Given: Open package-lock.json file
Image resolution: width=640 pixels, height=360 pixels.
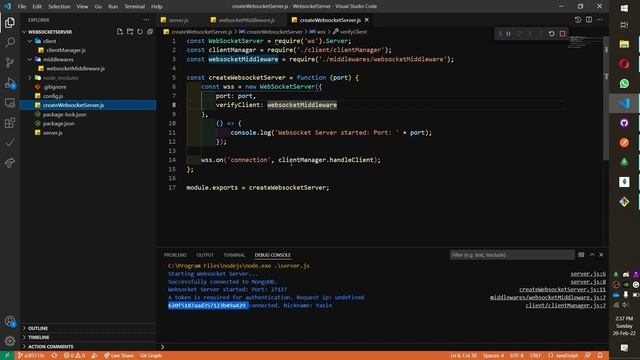Looking at the screenshot, I should 64,115.
